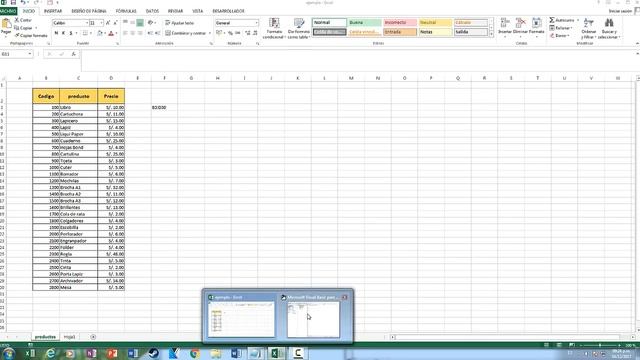
Task: Click the thousands separator style icon
Action: click(x=238, y=33)
